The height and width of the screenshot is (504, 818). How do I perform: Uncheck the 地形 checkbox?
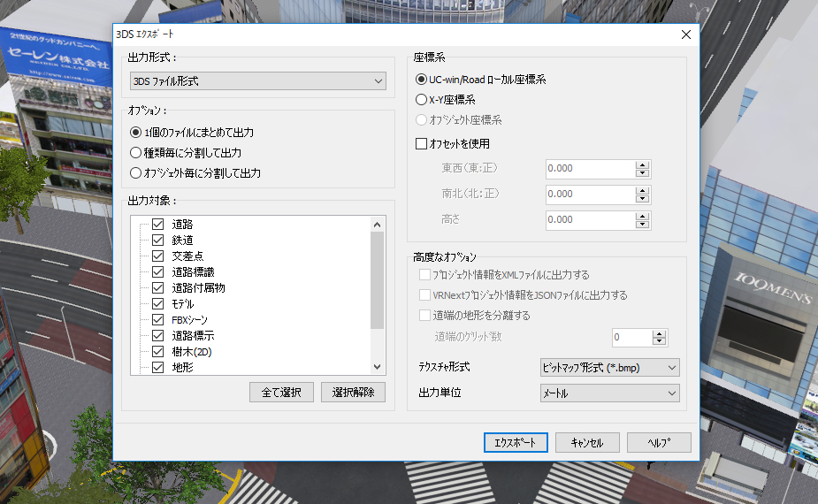[x=158, y=367]
